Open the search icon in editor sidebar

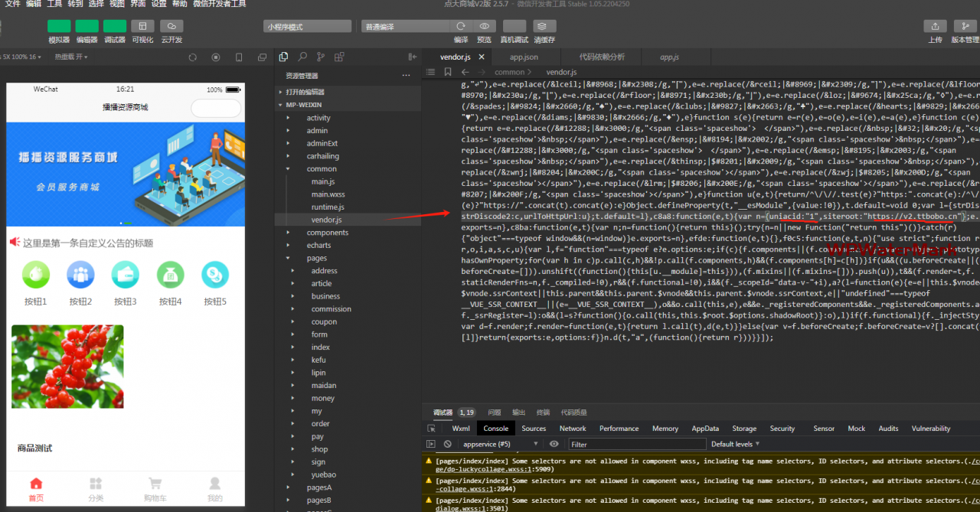[x=302, y=57]
